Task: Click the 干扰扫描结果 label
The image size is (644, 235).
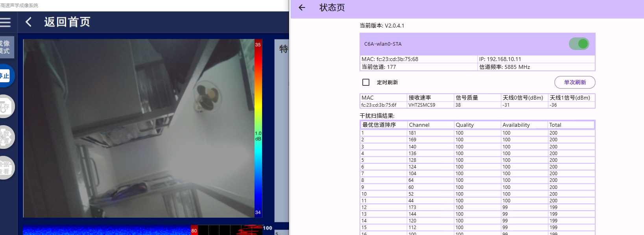Action: click(x=377, y=116)
